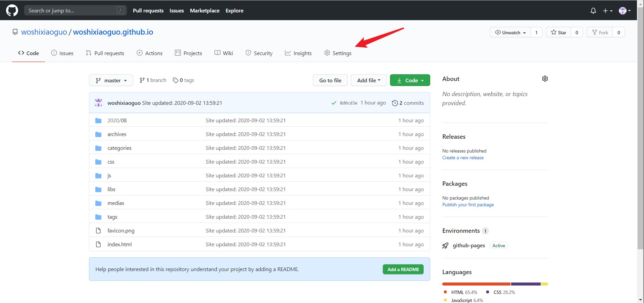Screen dimensions: 644x303
Task: Open the tags folder
Action: click(112, 217)
